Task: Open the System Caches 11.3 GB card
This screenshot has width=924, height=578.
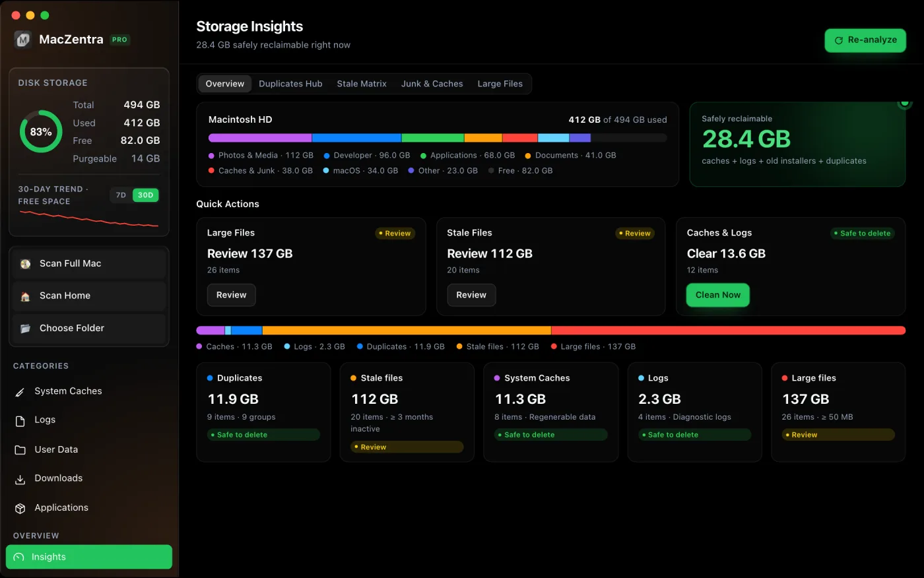Action: (551, 412)
